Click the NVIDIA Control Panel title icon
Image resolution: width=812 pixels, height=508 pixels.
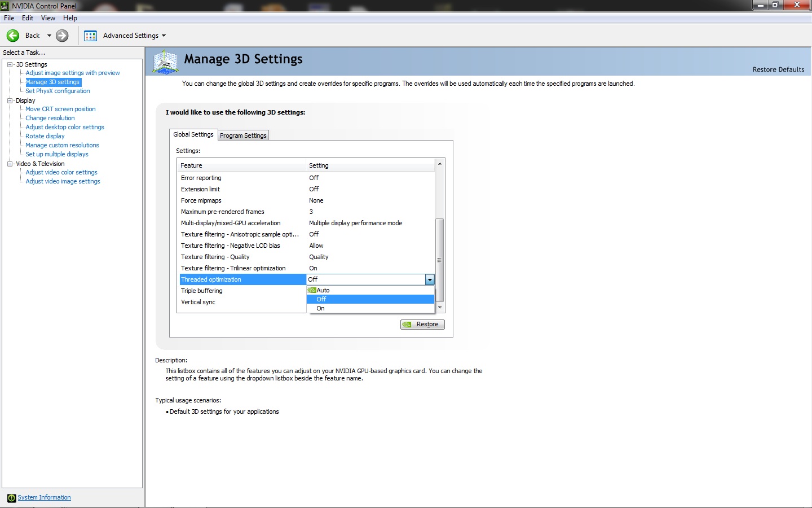point(5,6)
